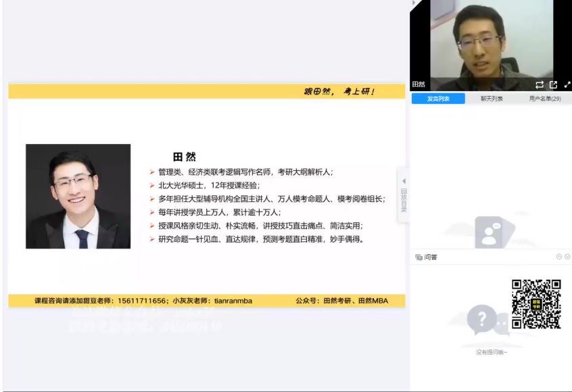This screenshot has width=572, height=392.
Task: Click the down chevron in 问答 header
Action: (x=567, y=257)
